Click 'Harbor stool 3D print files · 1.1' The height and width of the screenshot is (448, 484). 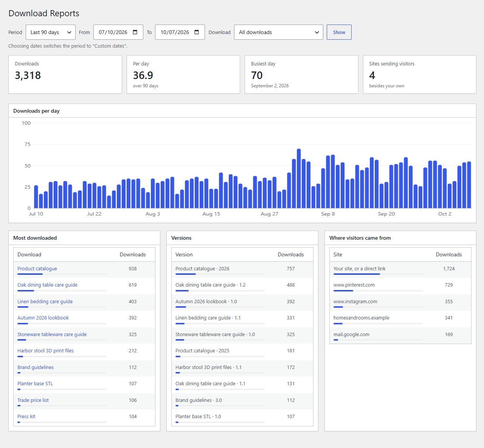(242, 368)
